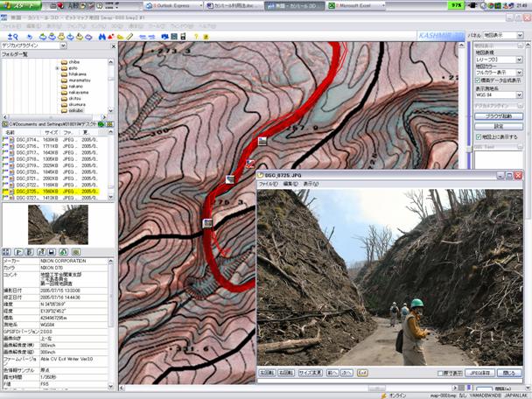Click the Exif button in photo viewer
532x399 pixels.
(361, 373)
